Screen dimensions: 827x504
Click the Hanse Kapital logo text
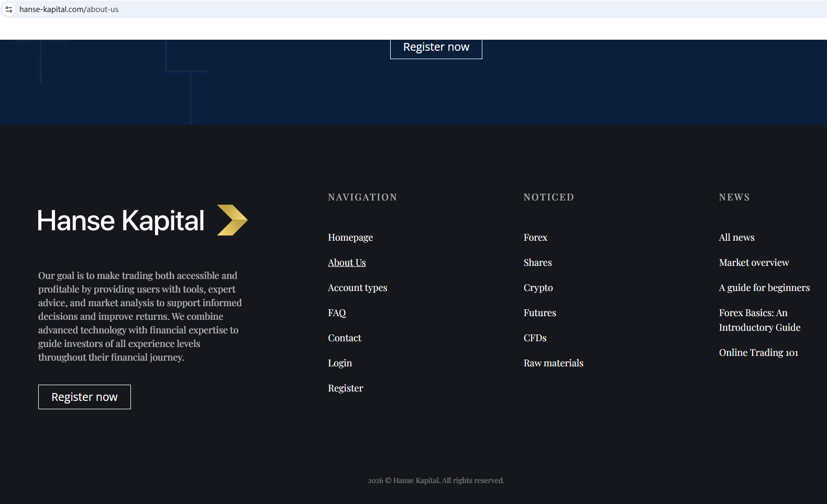click(x=121, y=220)
